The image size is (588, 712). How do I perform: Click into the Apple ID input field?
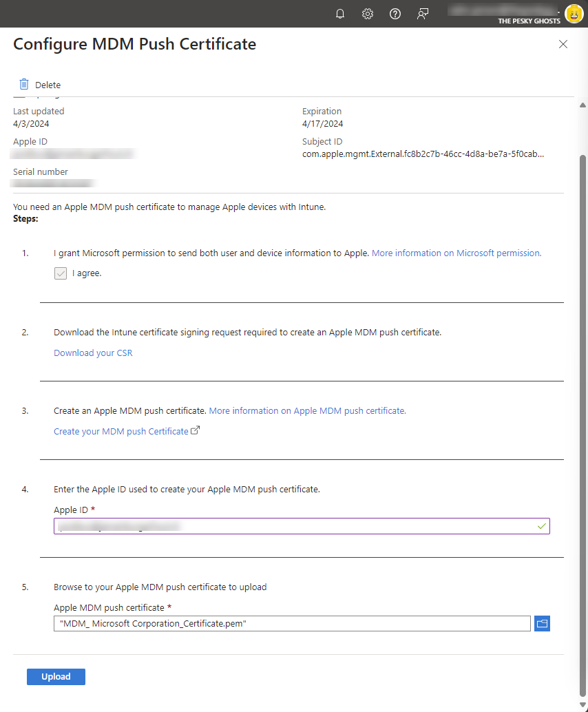click(x=302, y=526)
